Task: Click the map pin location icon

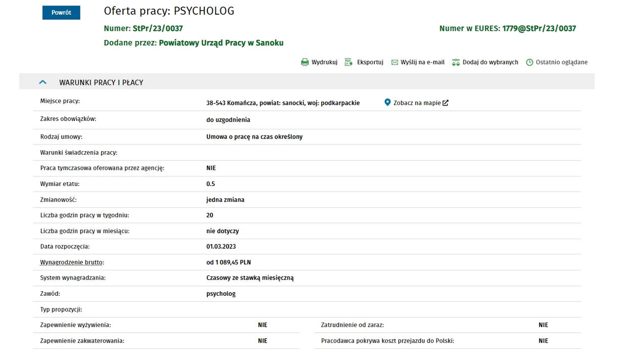Action: click(387, 103)
